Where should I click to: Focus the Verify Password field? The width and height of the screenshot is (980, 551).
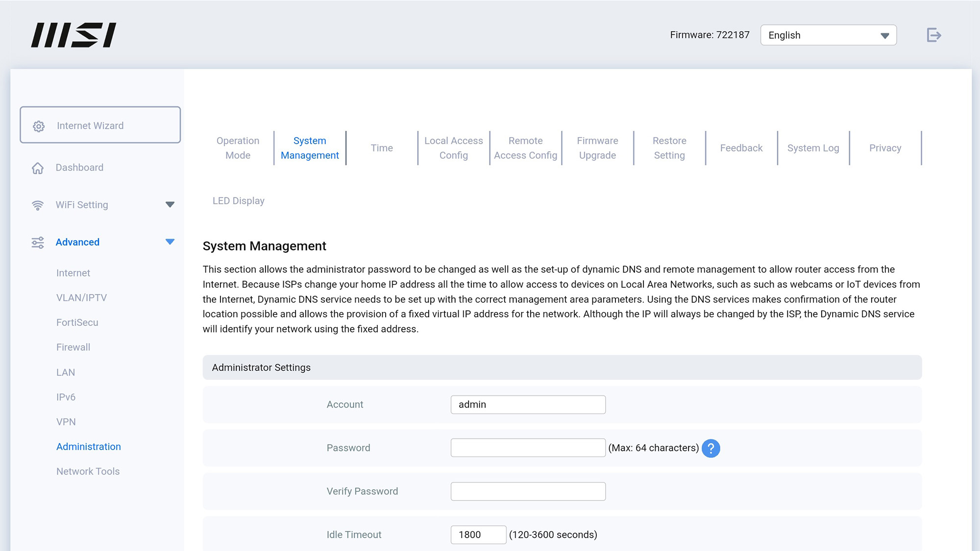click(528, 491)
